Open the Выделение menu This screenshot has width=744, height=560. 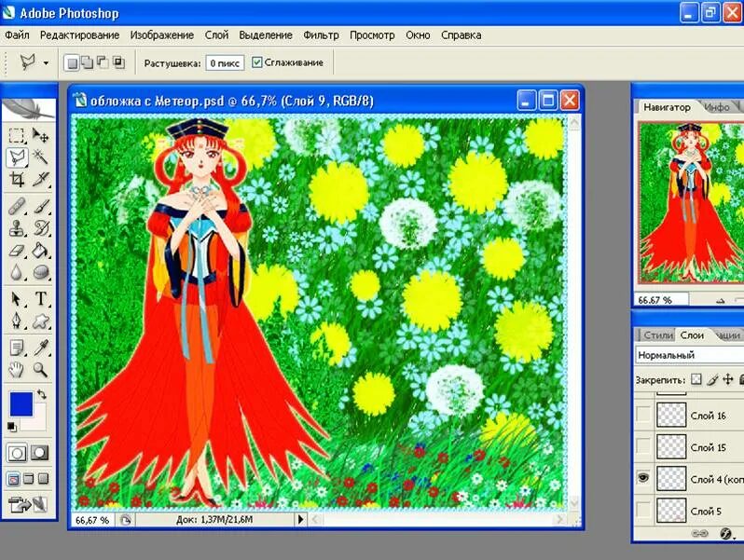coord(266,35)
